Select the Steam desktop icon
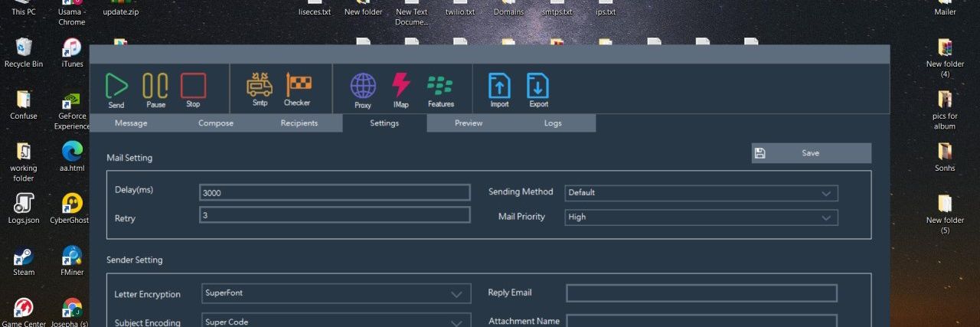Image resolution: width=980 pixels, height=327 pixels. click(24, 255)
